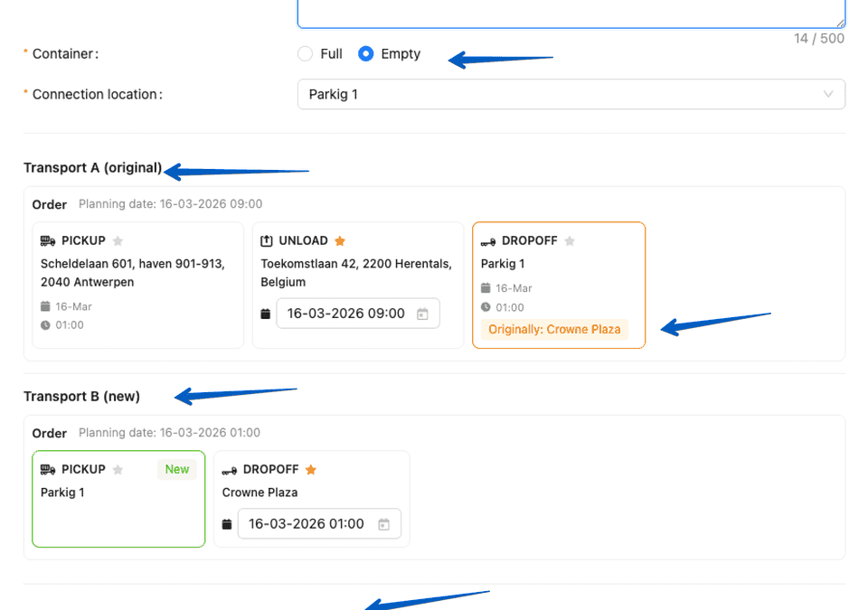
Task: Click the UNLOAD upload icon
Action: [x=266, y=240]
